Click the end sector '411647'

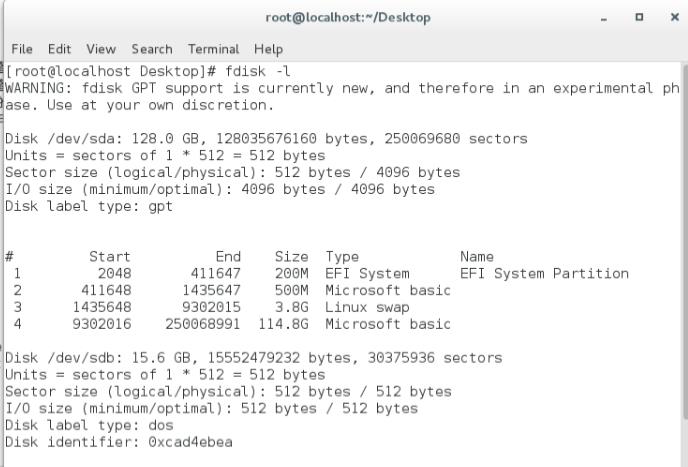(215, 273)
